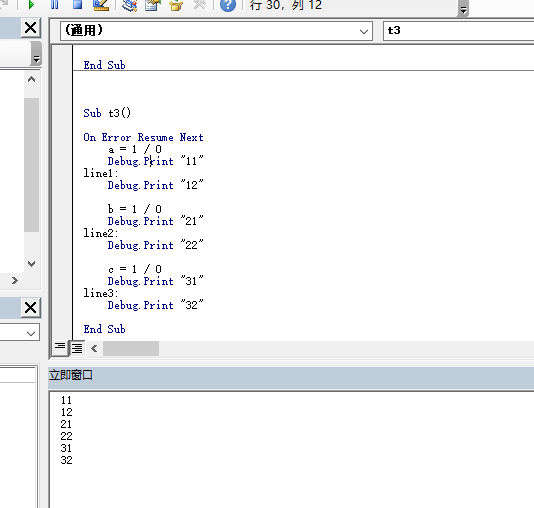Click the On Error Resume Next line

tap(143, 137)
